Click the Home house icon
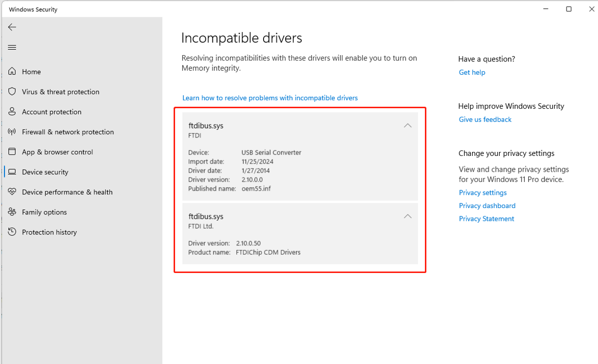The image size is (598, 364). click(x=12, y=71)
